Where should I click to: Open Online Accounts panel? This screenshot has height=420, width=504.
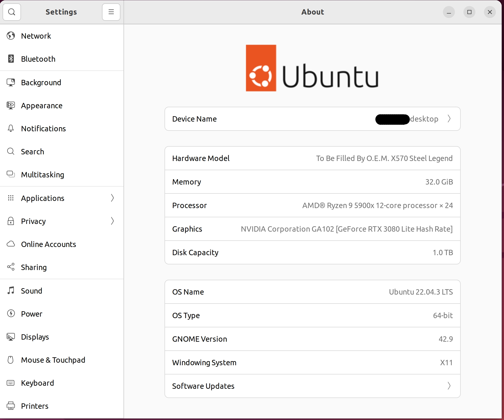[62, 244]
